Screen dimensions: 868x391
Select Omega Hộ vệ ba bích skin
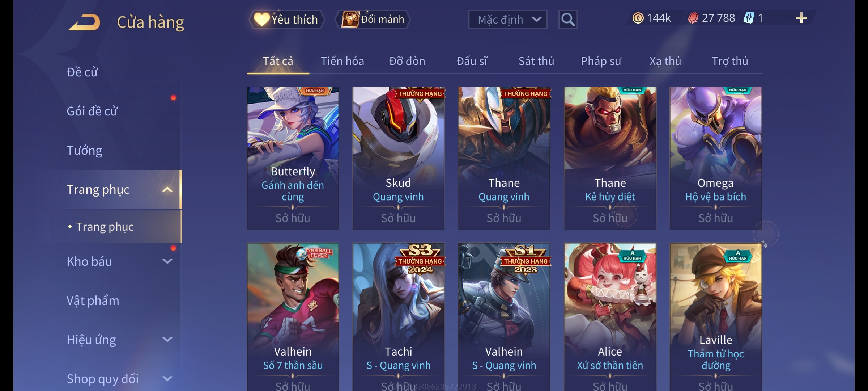tap(715, 158)
